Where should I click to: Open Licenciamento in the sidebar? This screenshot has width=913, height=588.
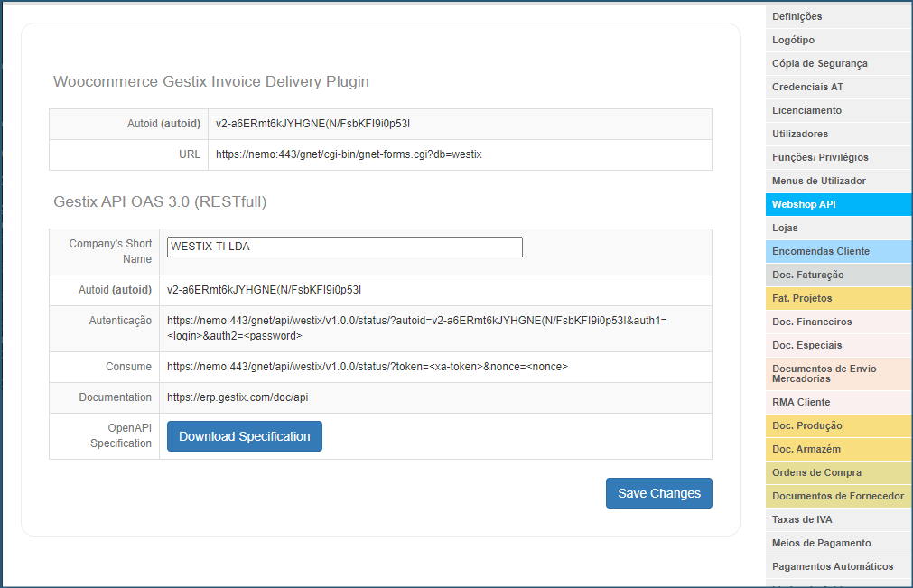pyautogui.click(x=838, y=110)
